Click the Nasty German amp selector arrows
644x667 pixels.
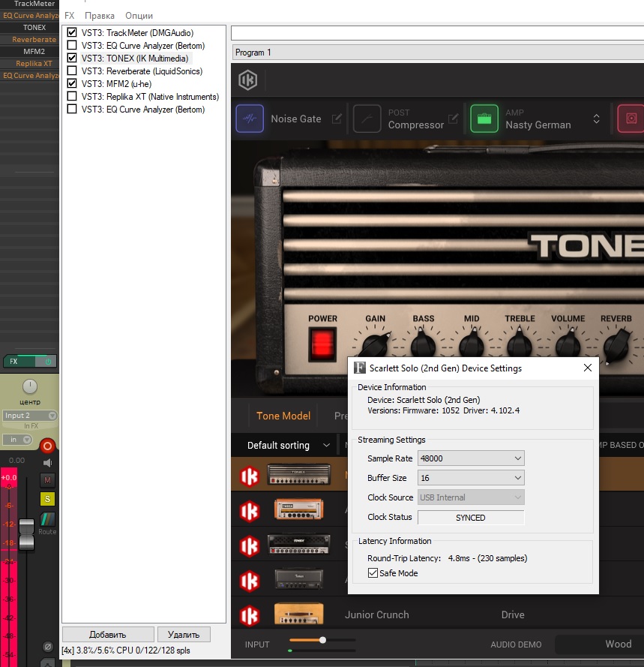[596, 119]
